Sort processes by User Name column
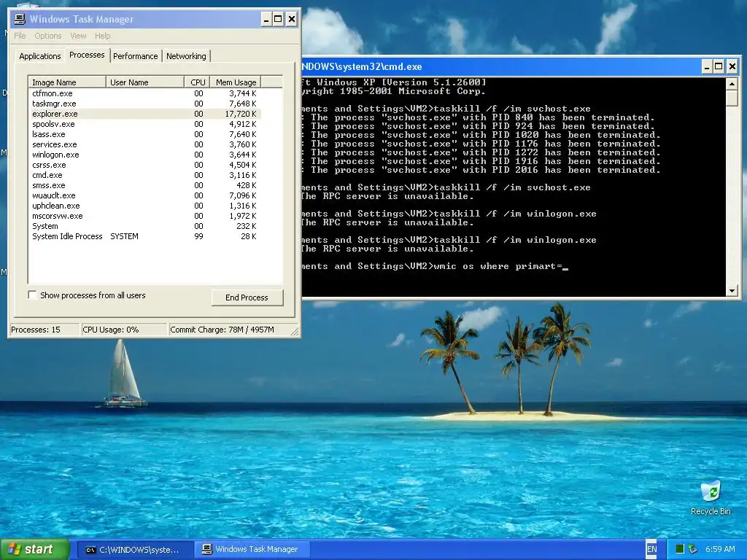Image resolution: width=747 pixels, height=560 pixels. pyautogui.click(x=145, y=82)
